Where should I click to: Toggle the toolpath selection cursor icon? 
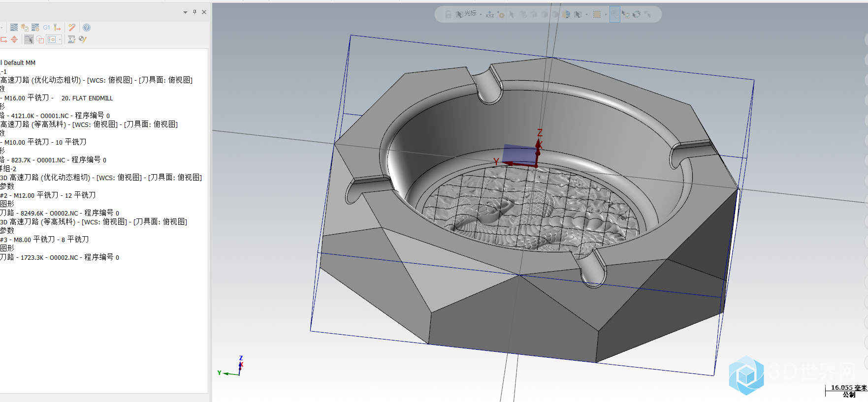tap(29, 39)
